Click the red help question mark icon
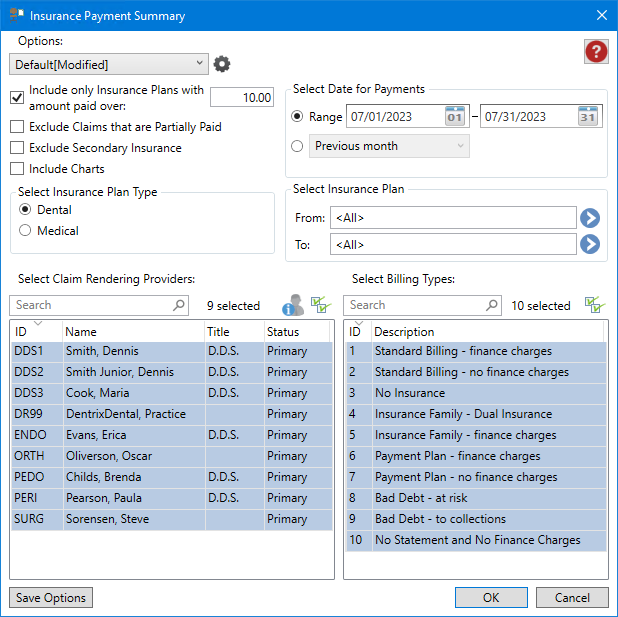 pyautogui.click(x=596, y=52)
